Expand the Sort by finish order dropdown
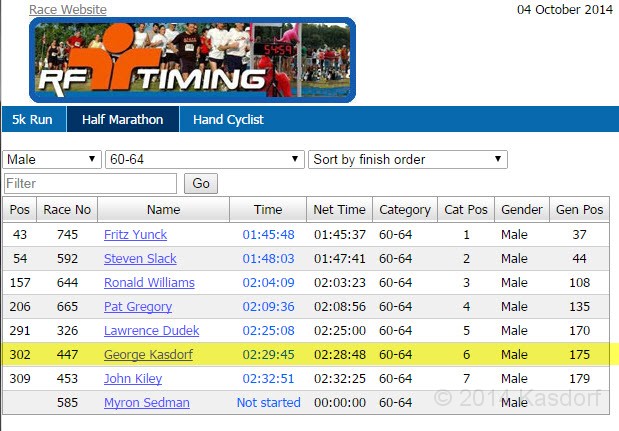Screen dimensions: 619x431 pyautogui.click(x=407, y=159)
